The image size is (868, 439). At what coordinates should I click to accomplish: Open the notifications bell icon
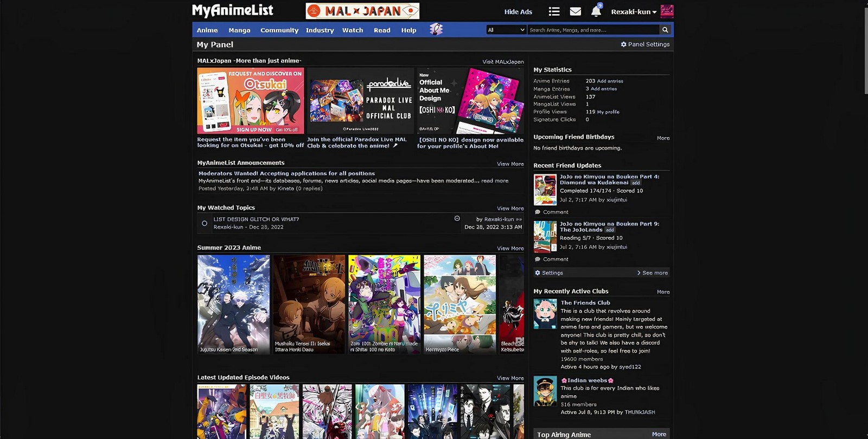click(x=596, y=11)
